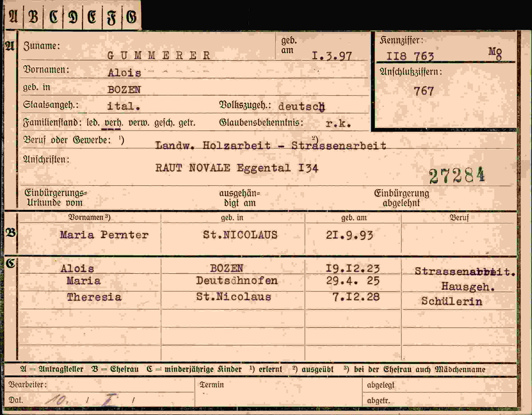Click the birthplace 'Deutschnofen'

pos(237,280)
